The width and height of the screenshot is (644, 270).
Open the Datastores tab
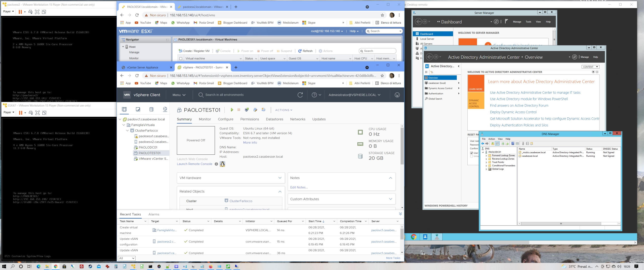click(x=274, y=119)
